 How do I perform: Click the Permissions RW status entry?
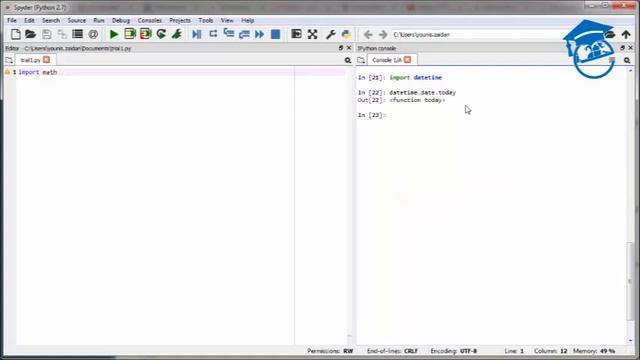(330, 351)
